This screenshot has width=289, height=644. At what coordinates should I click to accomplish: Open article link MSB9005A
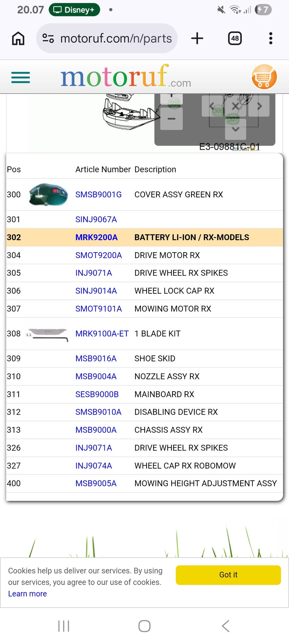[x=96, y=483]
